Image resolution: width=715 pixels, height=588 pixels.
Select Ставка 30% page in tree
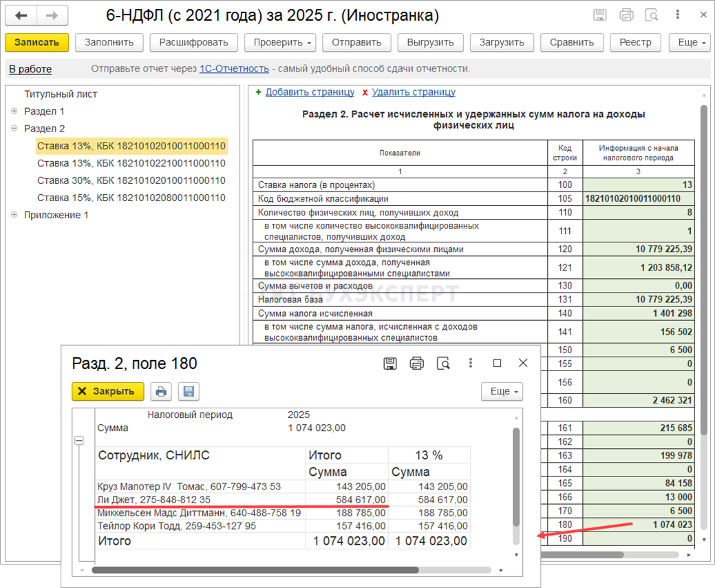(x=131, y=180)
